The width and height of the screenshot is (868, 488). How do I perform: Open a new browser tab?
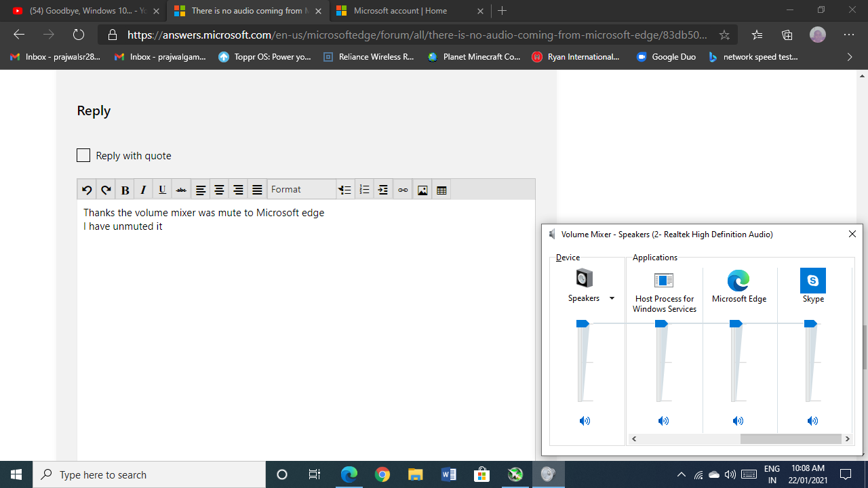click(502, 11)
